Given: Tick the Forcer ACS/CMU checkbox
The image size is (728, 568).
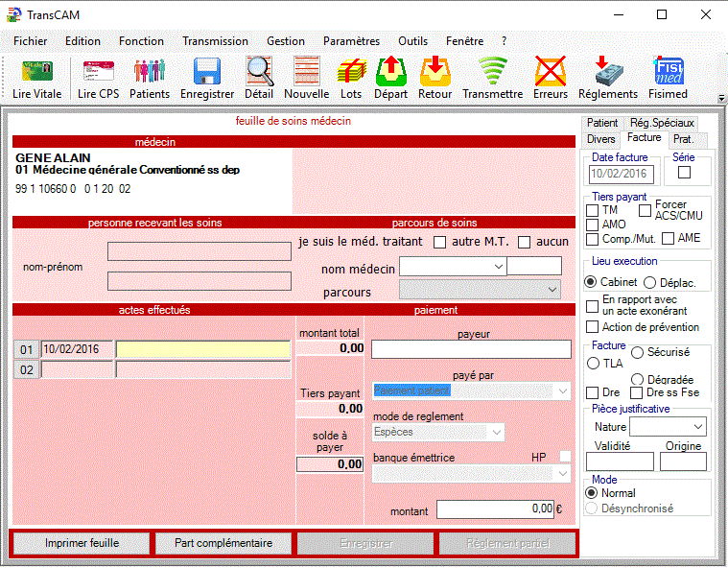Looking at the screenshot, I should [x=645, y=210].
